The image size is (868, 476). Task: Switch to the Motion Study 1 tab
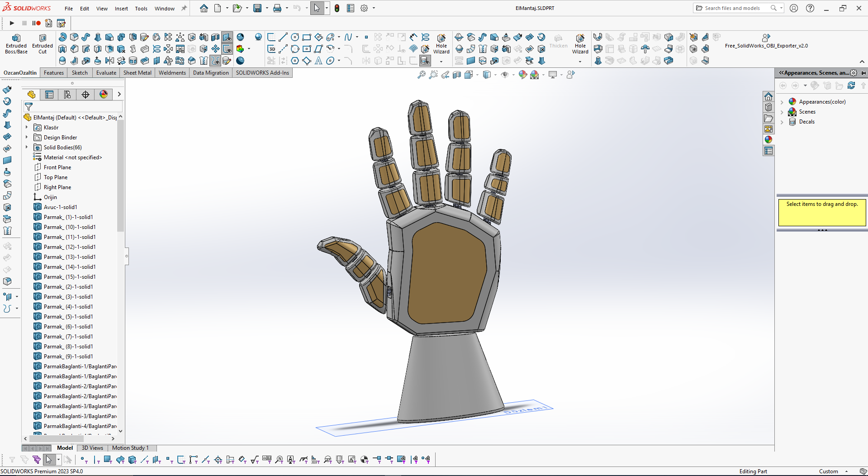[x=130, y=448]
